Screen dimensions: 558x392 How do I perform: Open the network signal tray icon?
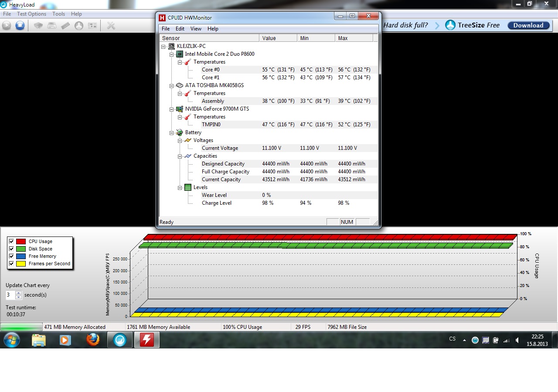[507, 340]
